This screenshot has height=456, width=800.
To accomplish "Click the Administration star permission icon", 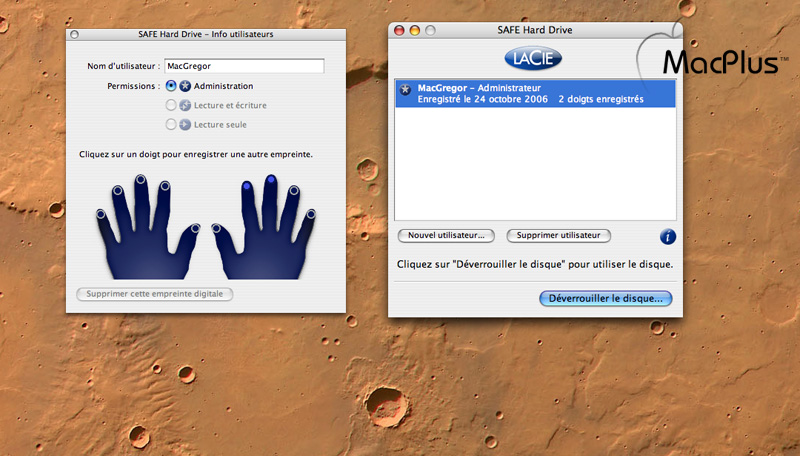I will pyautogui.click(x=185, y=86).
